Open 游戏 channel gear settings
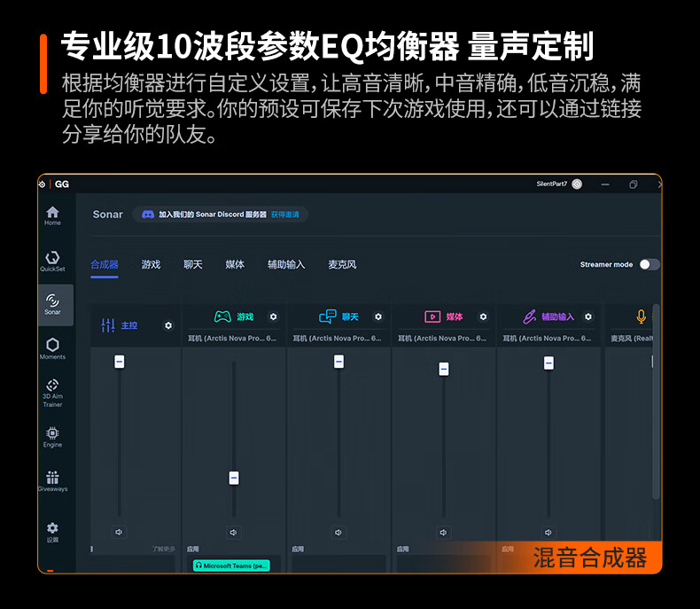This screenshot has width=700, height=609. 273,316
